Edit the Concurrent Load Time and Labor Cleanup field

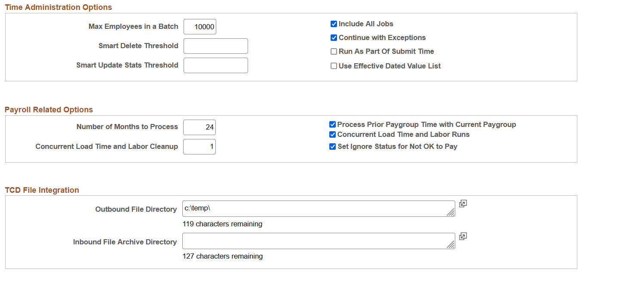point(199,147)
